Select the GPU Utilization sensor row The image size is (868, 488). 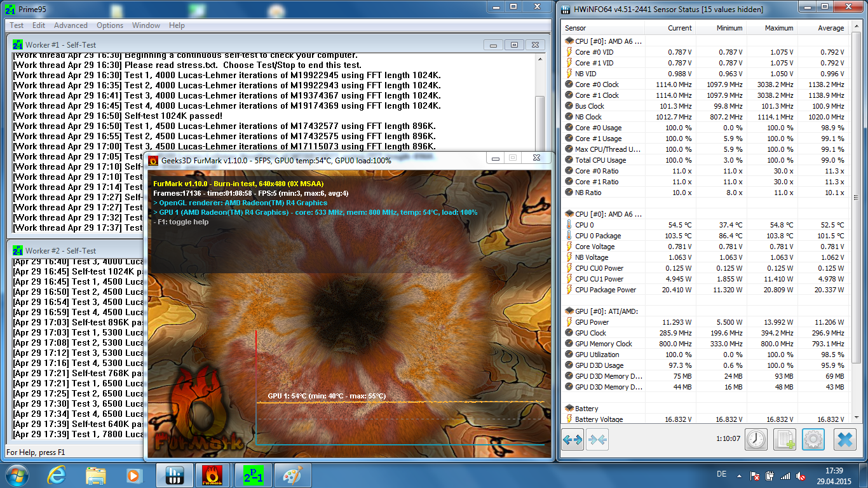pyautogui.click(x=705, y=355)
